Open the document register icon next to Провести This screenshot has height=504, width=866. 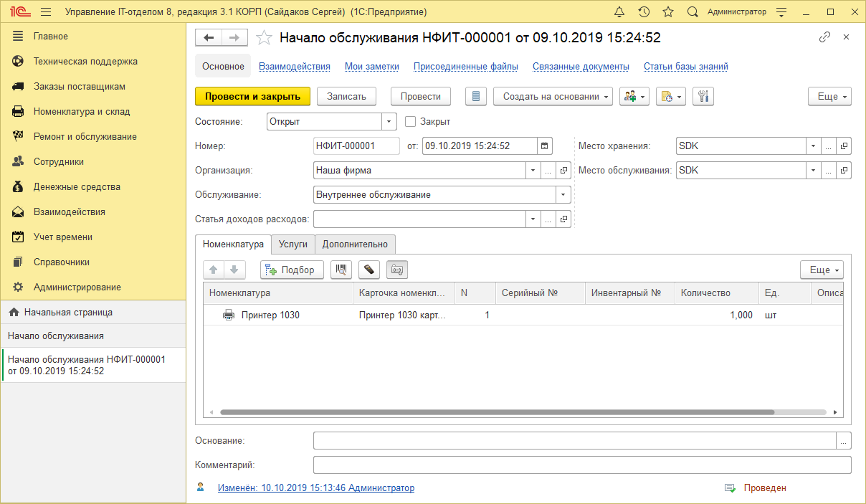click(475, 96)
